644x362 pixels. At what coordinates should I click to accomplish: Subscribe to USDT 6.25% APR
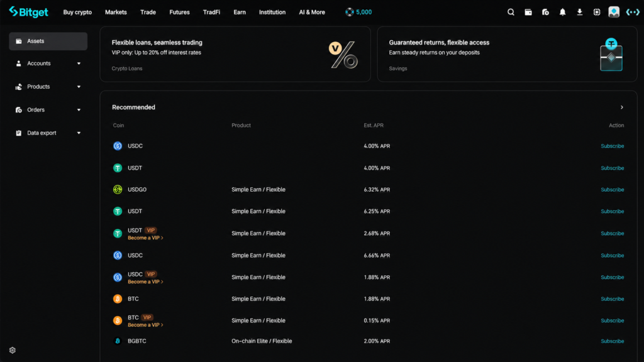tap(612, 211)
